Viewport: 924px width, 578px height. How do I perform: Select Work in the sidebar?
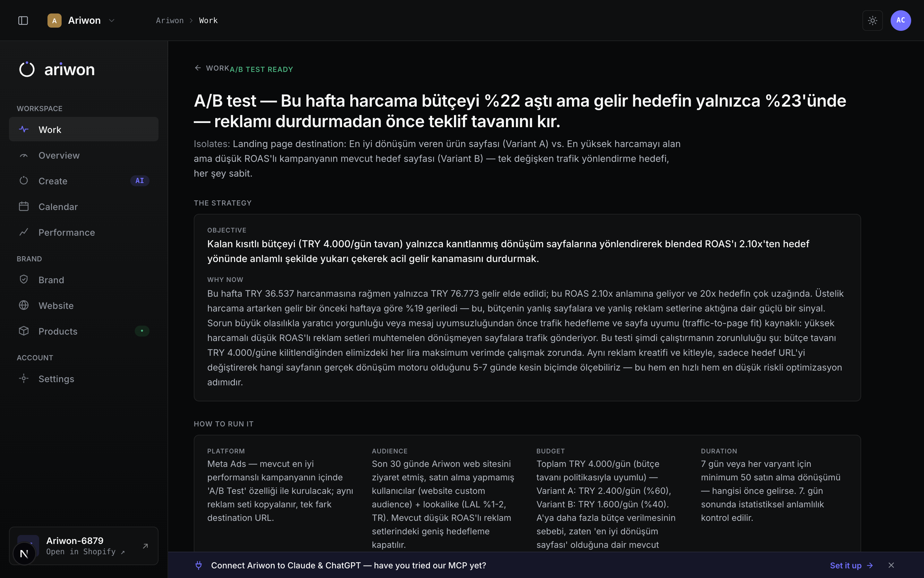[84, 129]
